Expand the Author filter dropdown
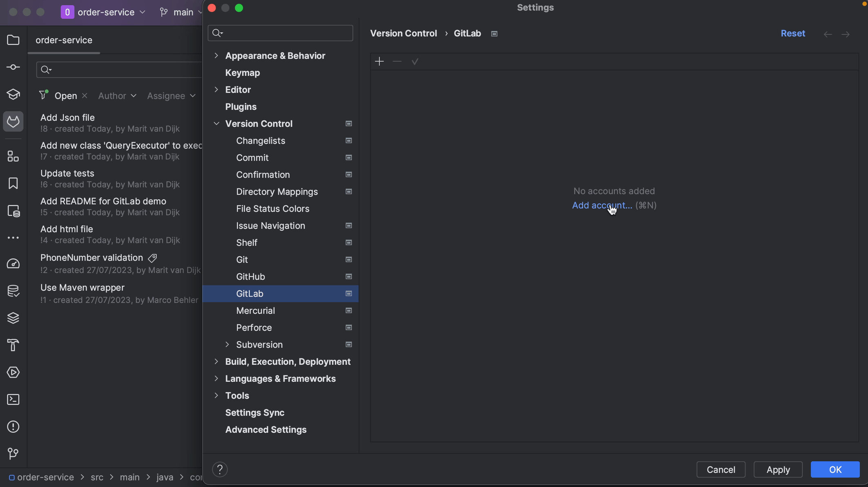Screen dimensions: 868x487 (117, 95)
